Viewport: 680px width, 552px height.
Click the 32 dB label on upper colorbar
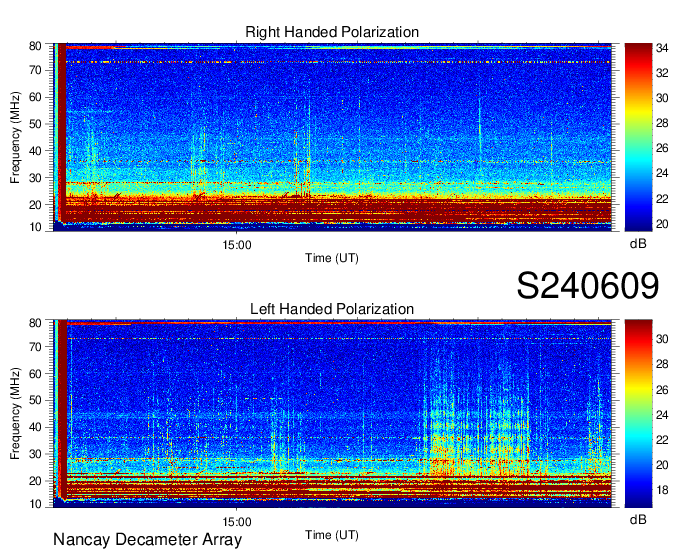[x=662, y=73]
